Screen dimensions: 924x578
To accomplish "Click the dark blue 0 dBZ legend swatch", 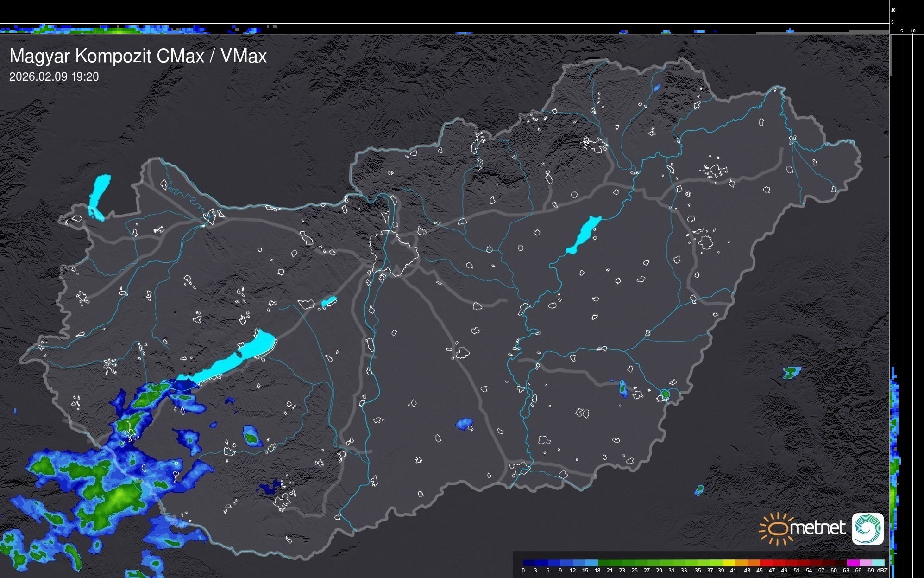I will click(x=529, y=563).
